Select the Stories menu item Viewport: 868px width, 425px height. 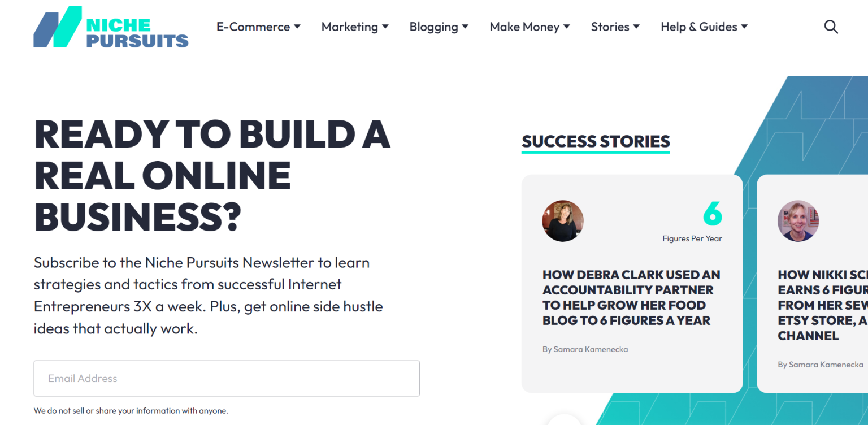pyautogui.click(x=610, y=27)
